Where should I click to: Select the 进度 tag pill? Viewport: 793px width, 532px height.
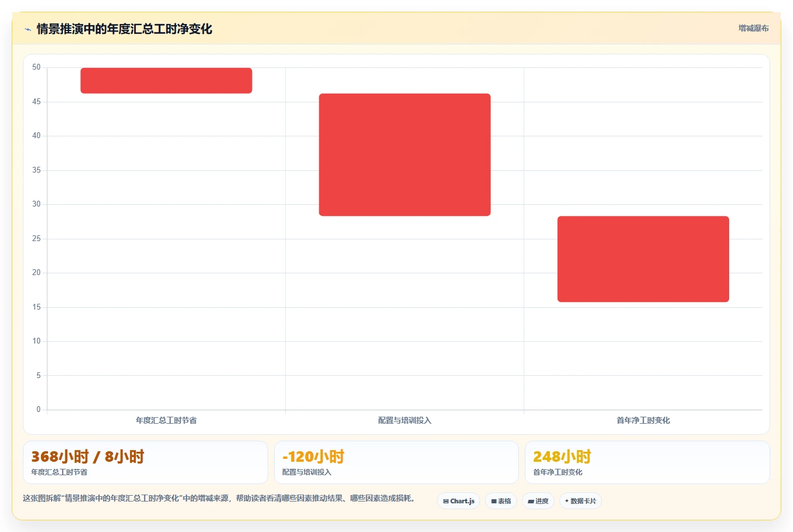[538, 501]
